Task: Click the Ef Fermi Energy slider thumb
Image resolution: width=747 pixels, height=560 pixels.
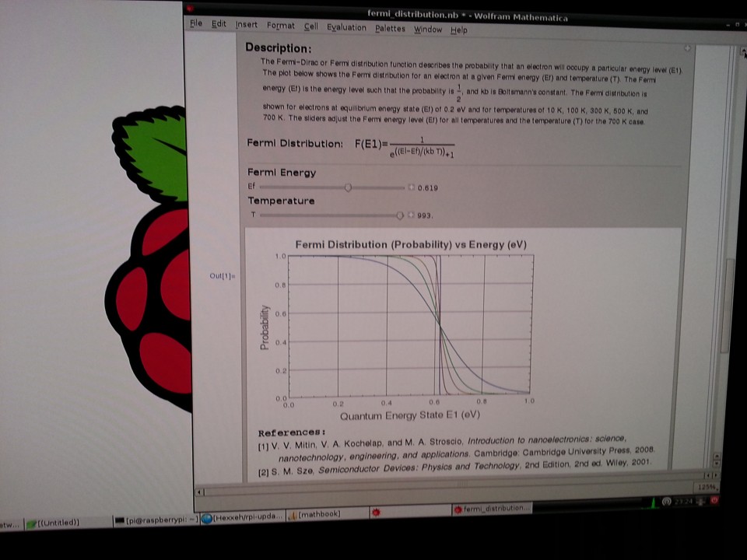Action: (x=348, y=187)
